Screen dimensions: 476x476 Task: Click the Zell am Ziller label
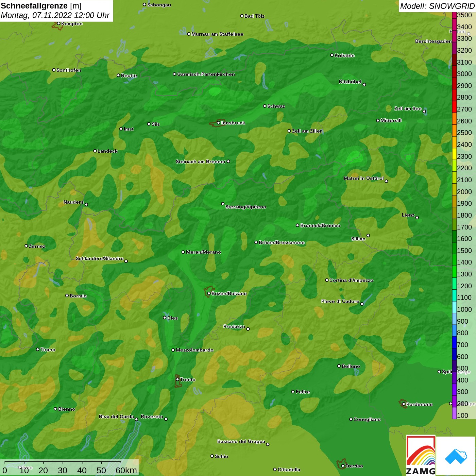307,131
